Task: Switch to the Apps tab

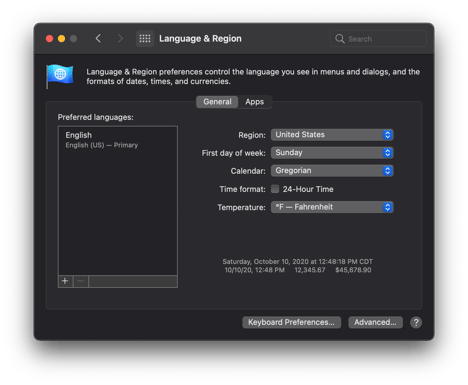Action: coord(255,102)
